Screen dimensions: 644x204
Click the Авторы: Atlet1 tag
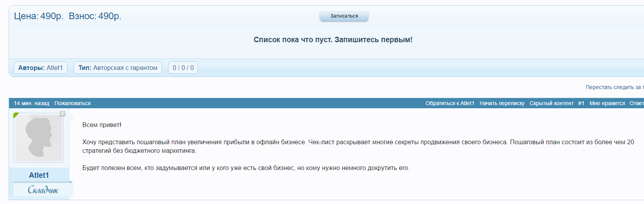[x=40, y=68]
